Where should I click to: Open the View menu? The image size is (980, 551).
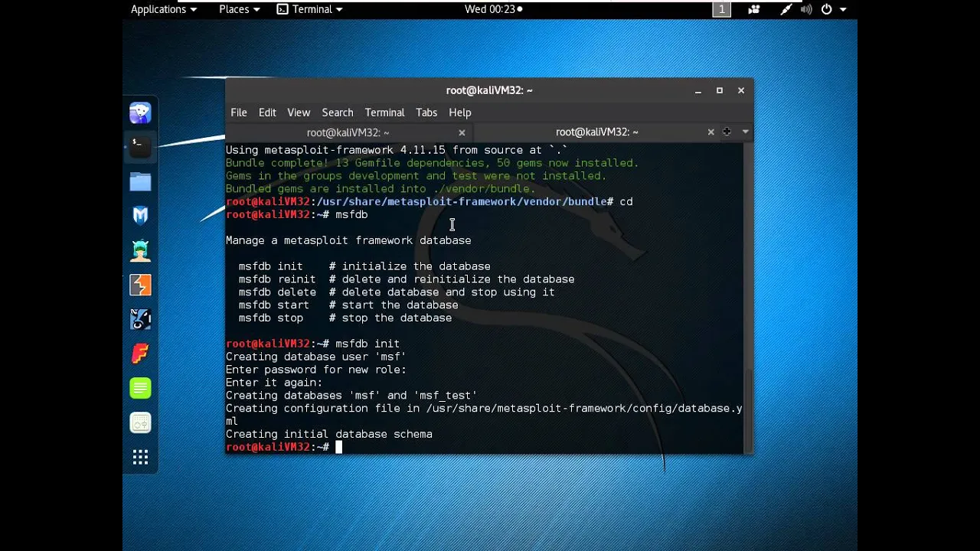tap(299, 112)
